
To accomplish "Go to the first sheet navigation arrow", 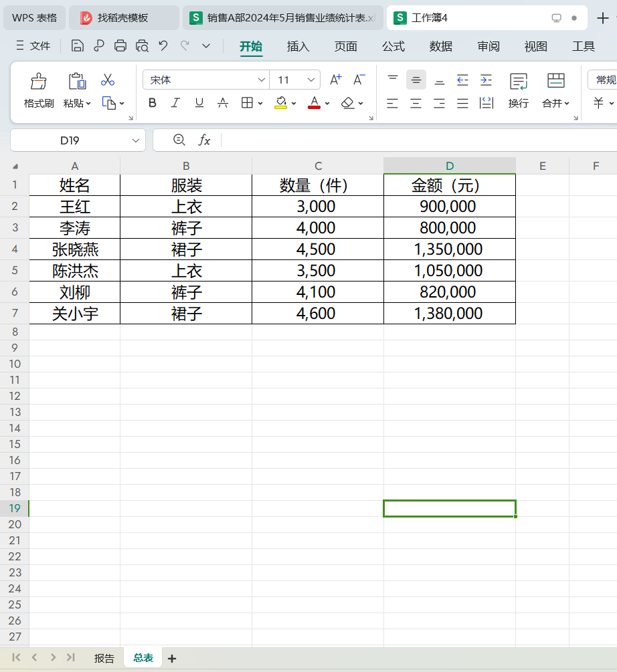I will coord(16,657).
